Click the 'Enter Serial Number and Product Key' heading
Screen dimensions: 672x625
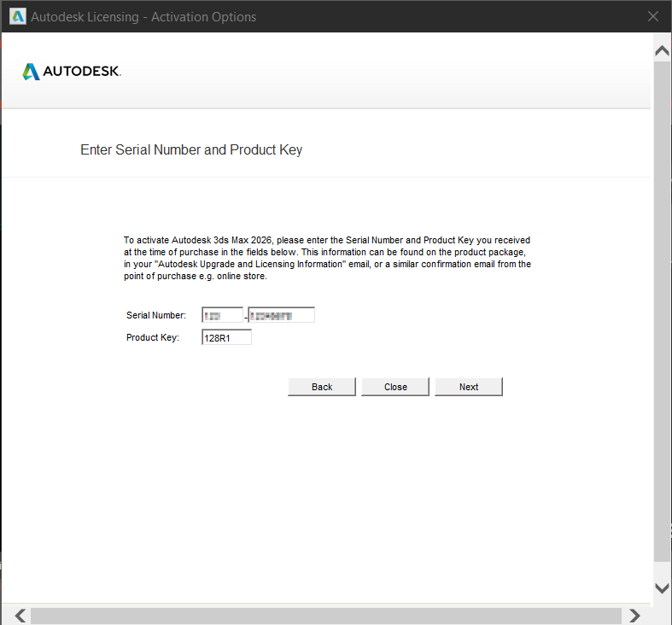click(x=191, y=149)
